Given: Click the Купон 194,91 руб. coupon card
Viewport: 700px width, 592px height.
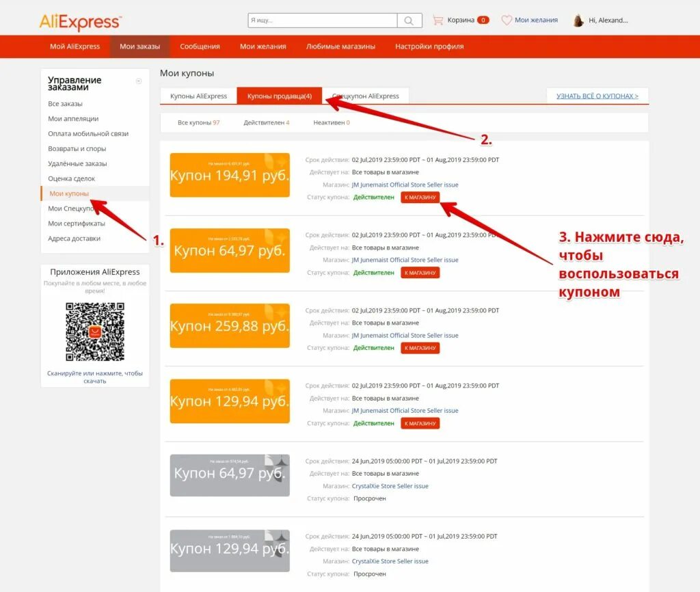Looking at the screenshot, I should click(x=230, y=175).
